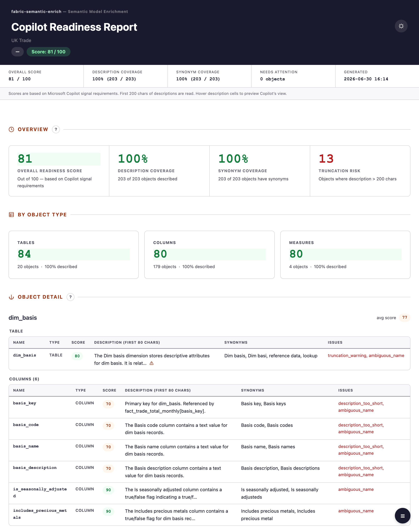Open the Overview help question mark

click(x=56, y=129)
